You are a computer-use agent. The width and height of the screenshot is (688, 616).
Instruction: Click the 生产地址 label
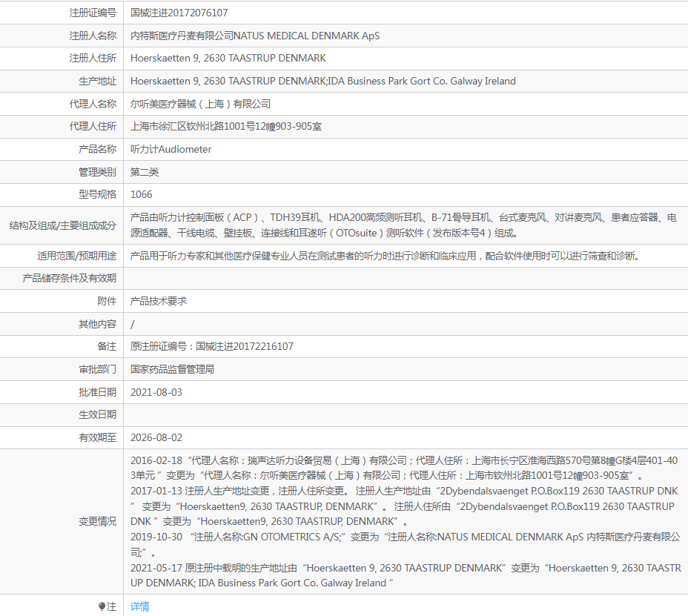pos(97,81)
